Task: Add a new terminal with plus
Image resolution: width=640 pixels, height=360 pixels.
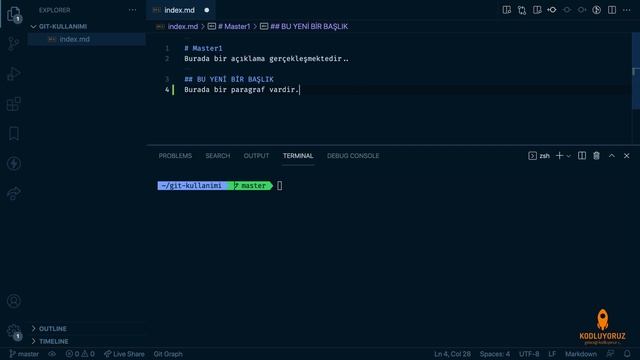Action: click(559, 156)
